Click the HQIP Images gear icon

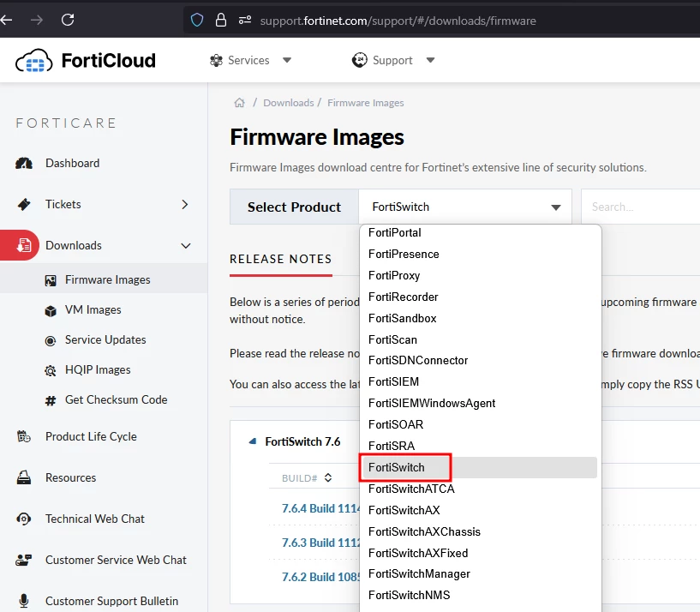[51, 371]
